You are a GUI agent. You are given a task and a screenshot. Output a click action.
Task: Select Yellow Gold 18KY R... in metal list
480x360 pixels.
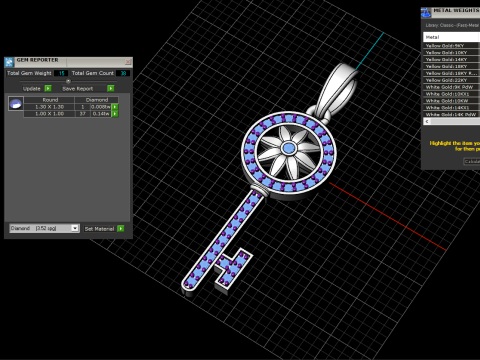pyautogui.click(x=451, y=73)
